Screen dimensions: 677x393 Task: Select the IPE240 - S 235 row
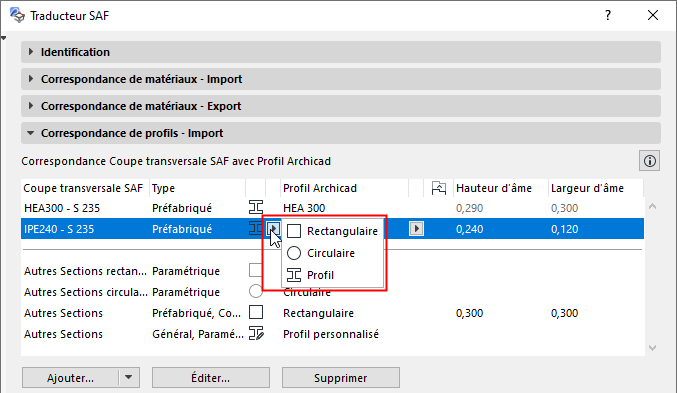pos(332,229)
